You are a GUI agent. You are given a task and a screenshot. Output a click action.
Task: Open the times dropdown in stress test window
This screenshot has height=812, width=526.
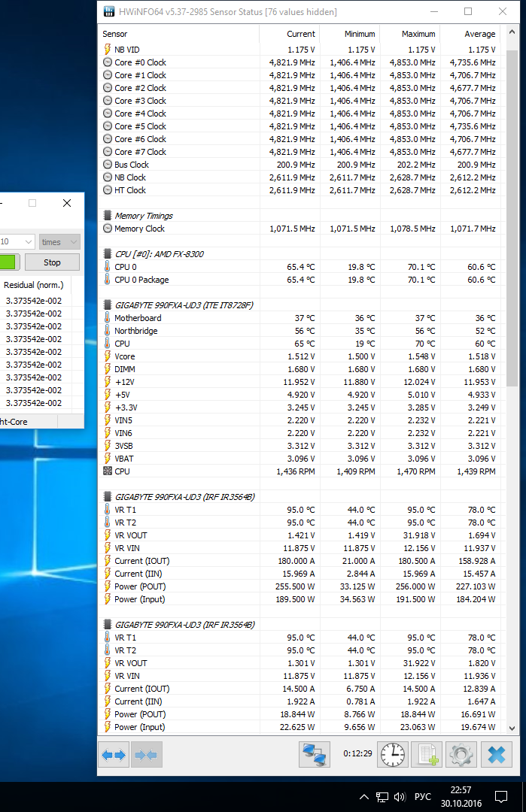click(59, 242)
